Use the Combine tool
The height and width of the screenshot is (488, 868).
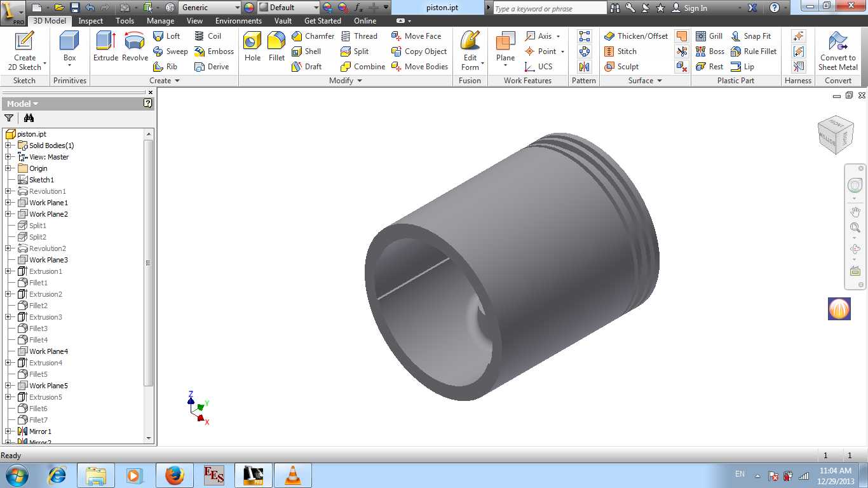click(363, 67)
